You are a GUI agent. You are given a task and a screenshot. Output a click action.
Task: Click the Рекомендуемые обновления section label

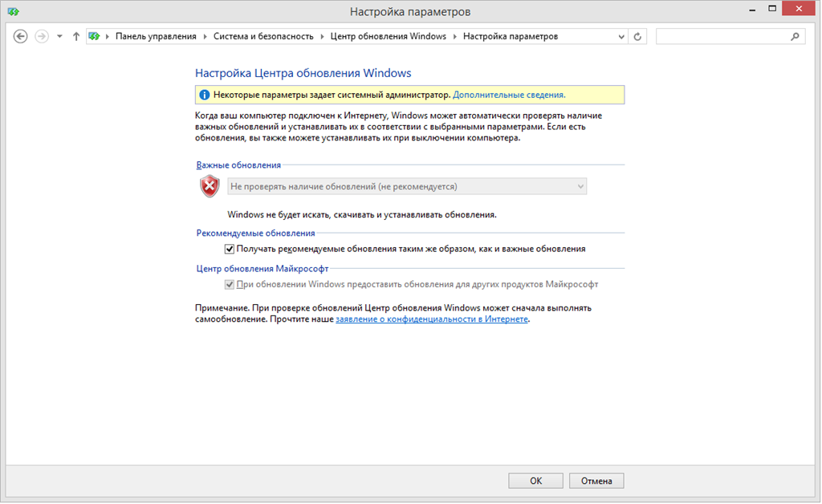[256, 233]
